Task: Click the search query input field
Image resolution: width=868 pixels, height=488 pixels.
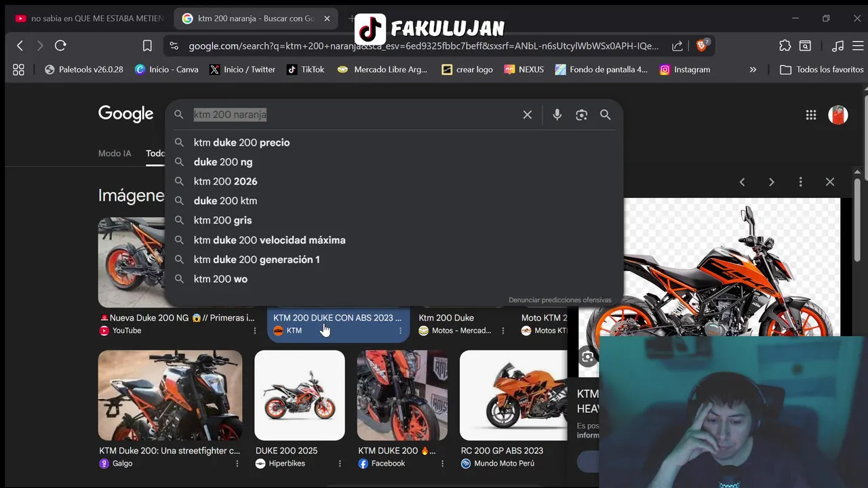Action: point(353,115)
